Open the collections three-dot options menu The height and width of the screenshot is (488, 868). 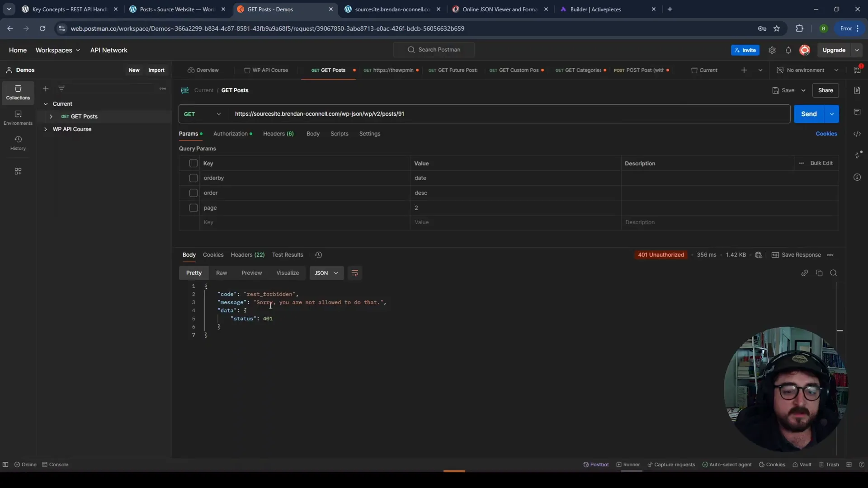163,89
